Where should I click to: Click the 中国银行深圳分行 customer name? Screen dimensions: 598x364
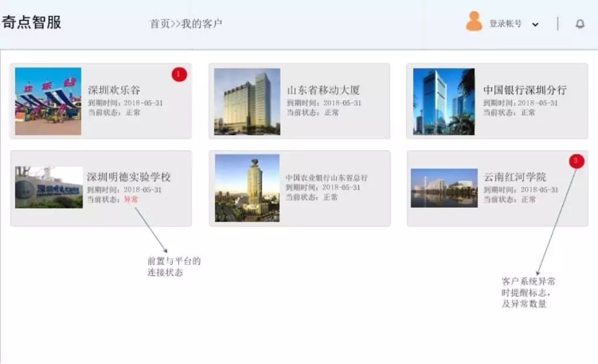click(525, 90)
